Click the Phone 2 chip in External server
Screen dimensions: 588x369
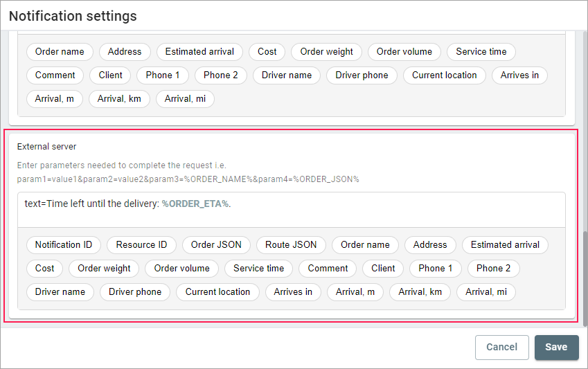[x=493, y=268]
